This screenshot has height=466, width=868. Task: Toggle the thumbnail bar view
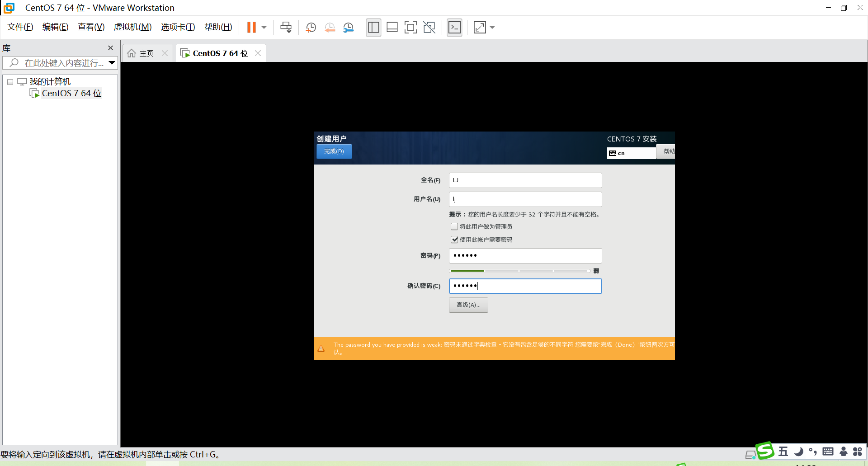pos(392,28)
